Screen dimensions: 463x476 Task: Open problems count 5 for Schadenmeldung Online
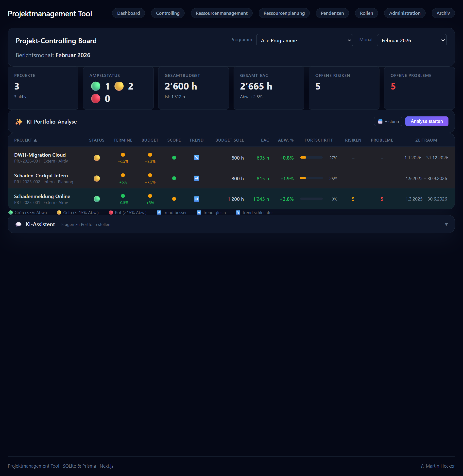point(382,199)
